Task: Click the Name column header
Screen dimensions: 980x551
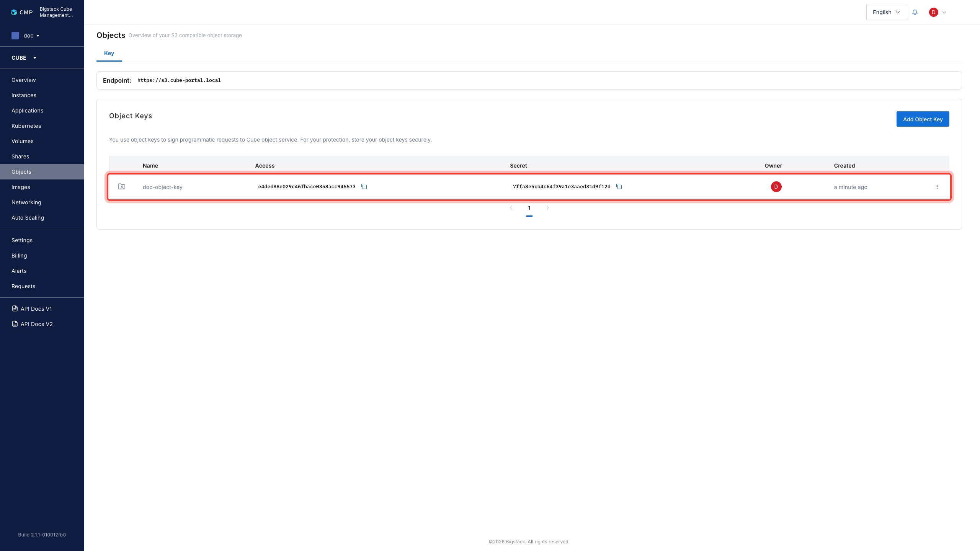Action: [150, 166]
